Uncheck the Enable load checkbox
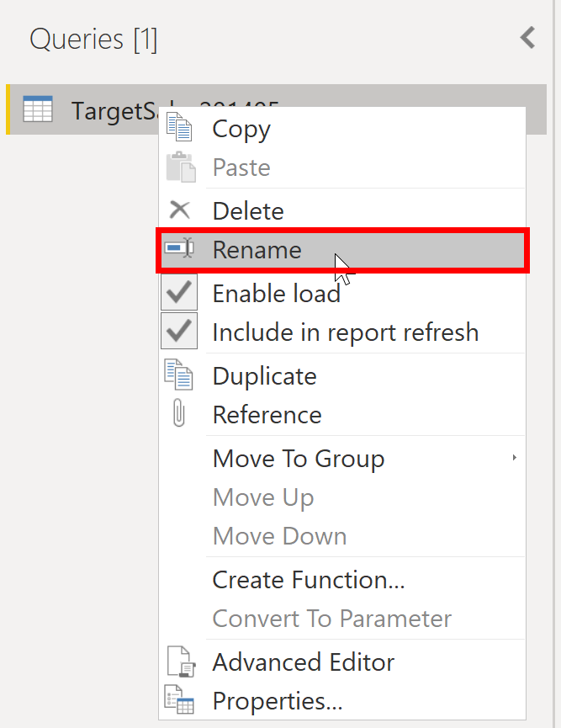 tap(178, 292)
